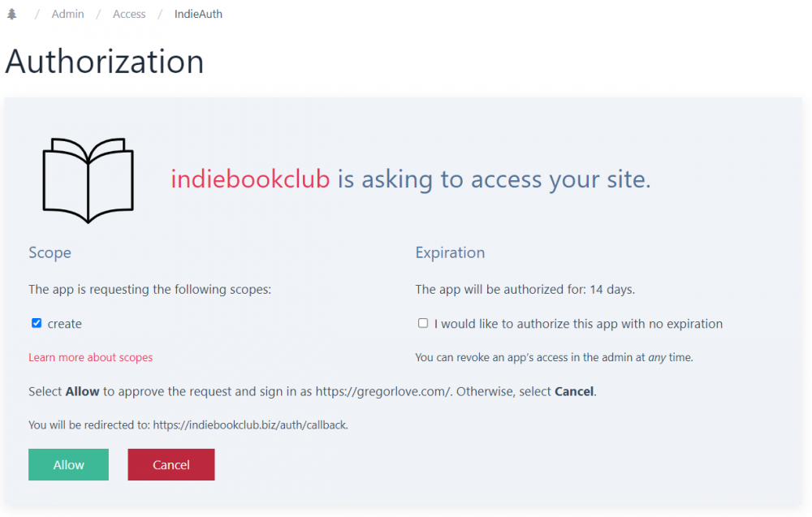Click the indiebookclub.biz callback URL text
812x517 pixels.
[x=249, y=425]
